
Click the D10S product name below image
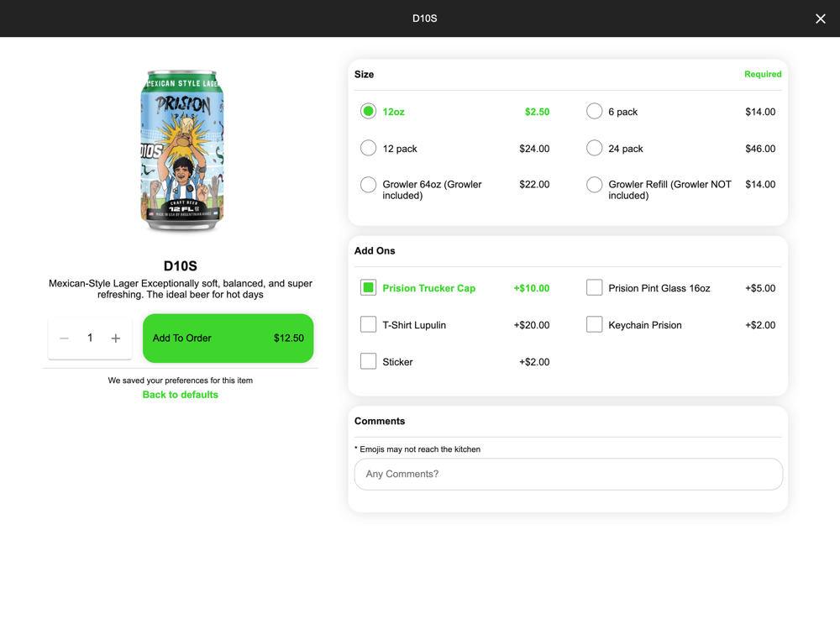point(180,265)
